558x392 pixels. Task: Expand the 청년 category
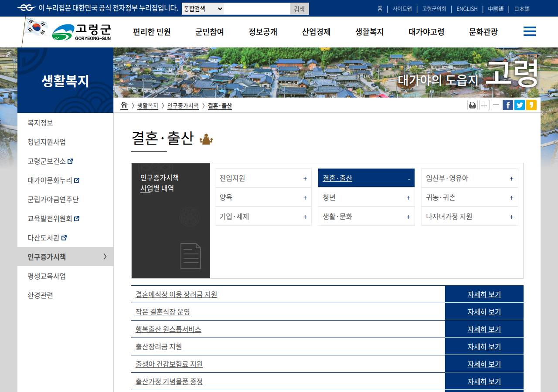coord(366,197)
